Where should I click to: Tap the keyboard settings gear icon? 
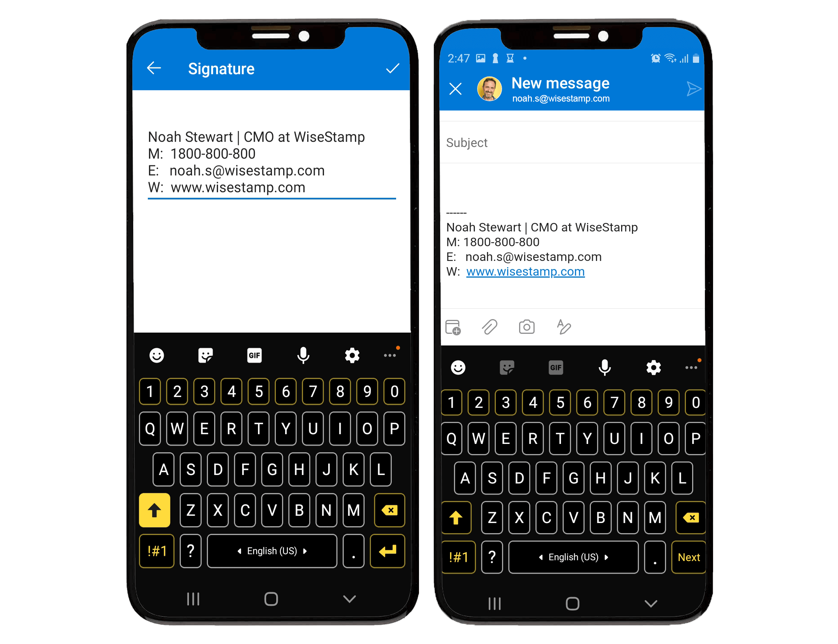coord(351,356)
